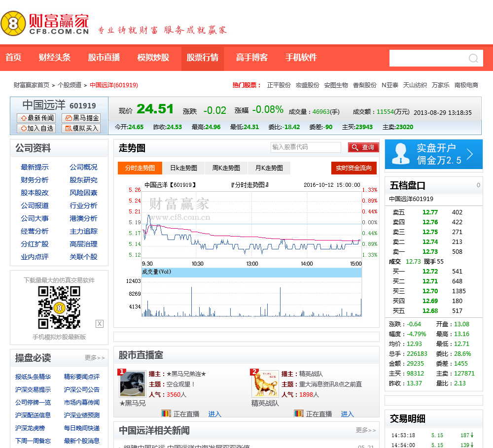Focus the header search box
Image resolution: width=493 pixels, height=448 pixels.
pyautogui.click(x=436, y=58)
